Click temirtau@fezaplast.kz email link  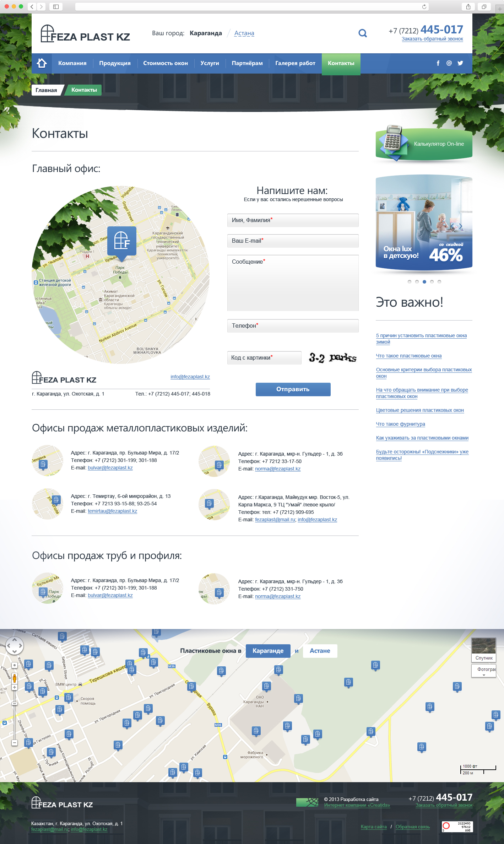(113, 511)
